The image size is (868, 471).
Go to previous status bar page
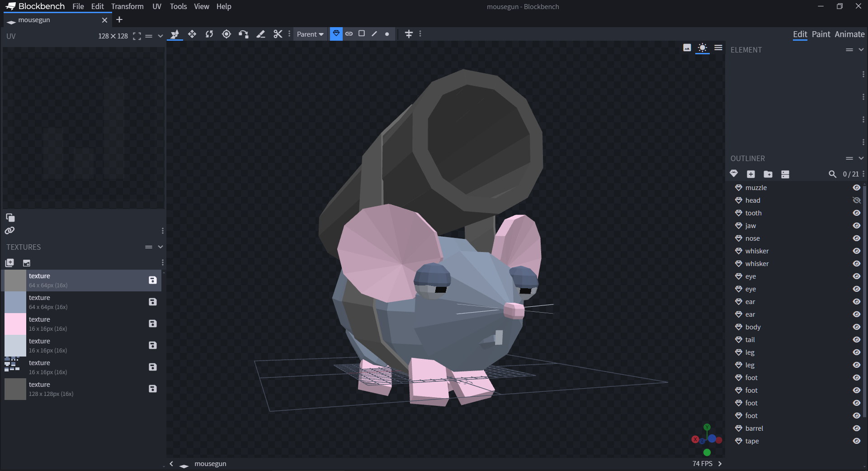pos(171,464)
